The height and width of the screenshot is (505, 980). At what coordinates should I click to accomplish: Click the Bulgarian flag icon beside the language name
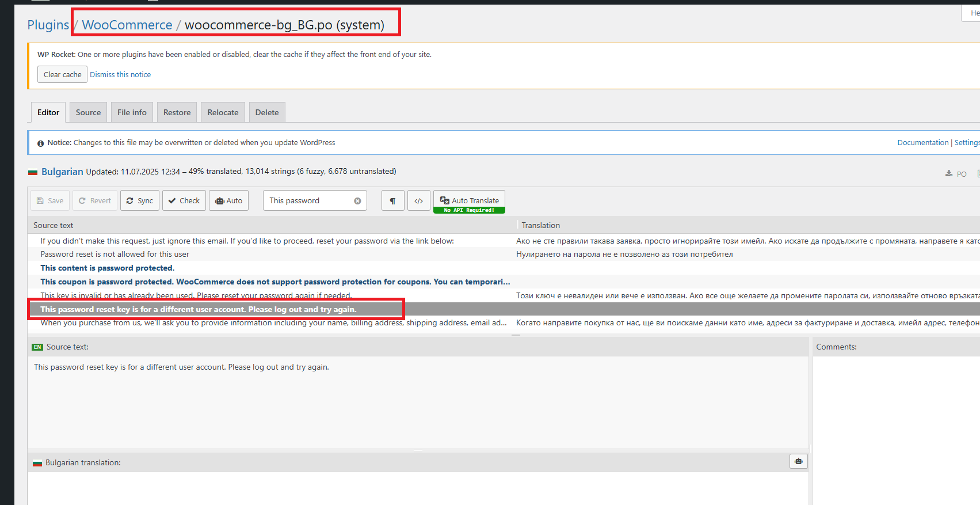33,172
